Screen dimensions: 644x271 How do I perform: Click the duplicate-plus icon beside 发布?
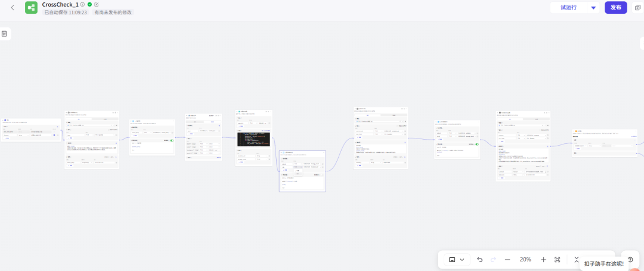pos(637,7)
